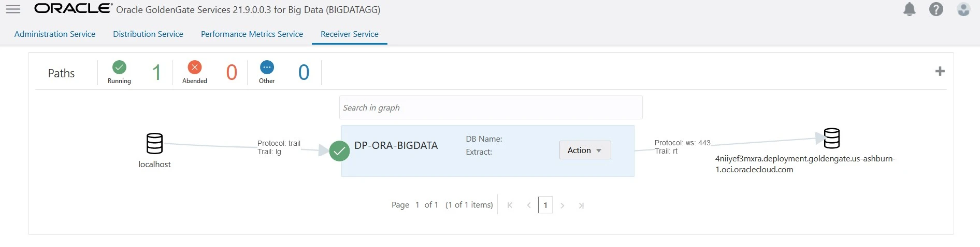The height and width of the screenshot is (247, 980).
Task: Open the Action dropdown
Action: tap(585, 150)
